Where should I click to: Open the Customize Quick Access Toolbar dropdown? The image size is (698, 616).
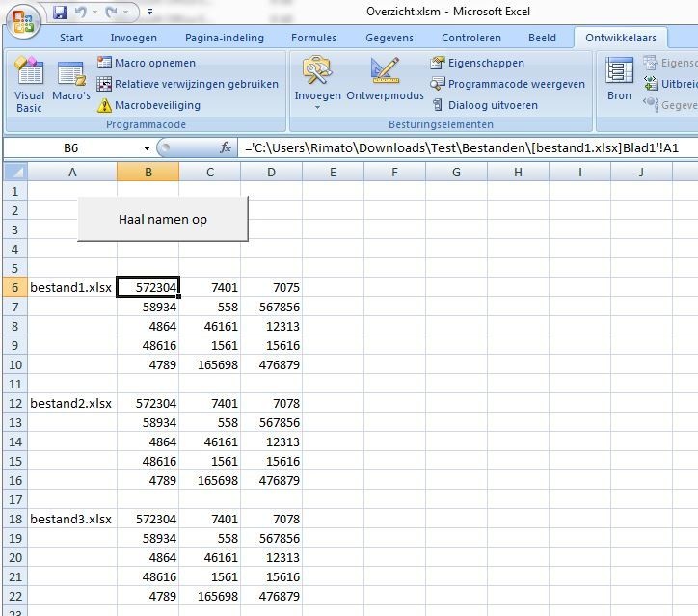tap(150, 13)
